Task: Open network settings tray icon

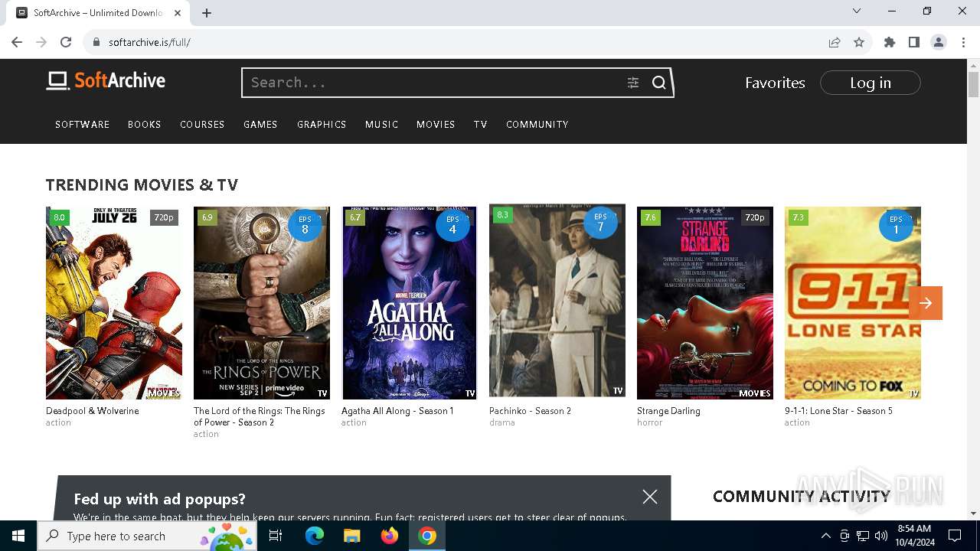Action: 863,536
